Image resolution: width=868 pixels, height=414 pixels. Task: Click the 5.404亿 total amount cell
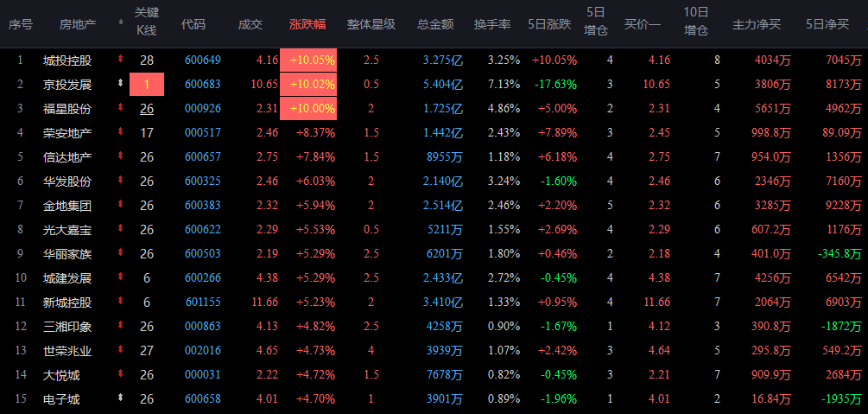pos(443,84)
